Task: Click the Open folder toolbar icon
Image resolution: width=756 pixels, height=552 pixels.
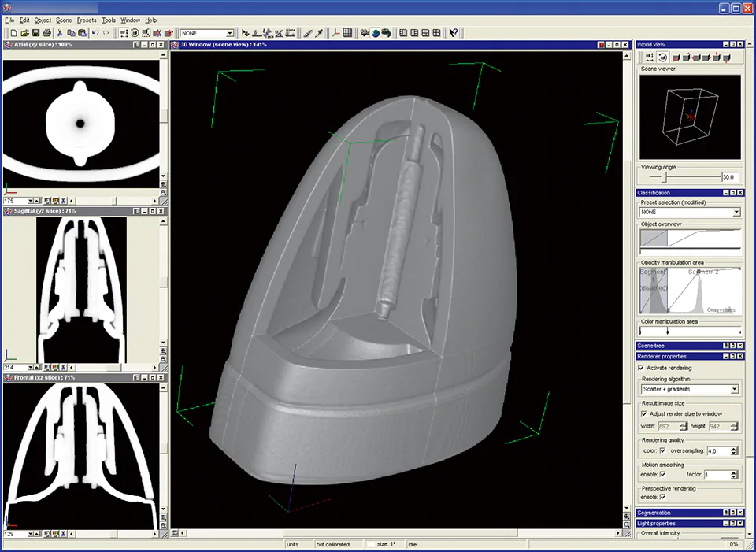Action: point(25,33)
